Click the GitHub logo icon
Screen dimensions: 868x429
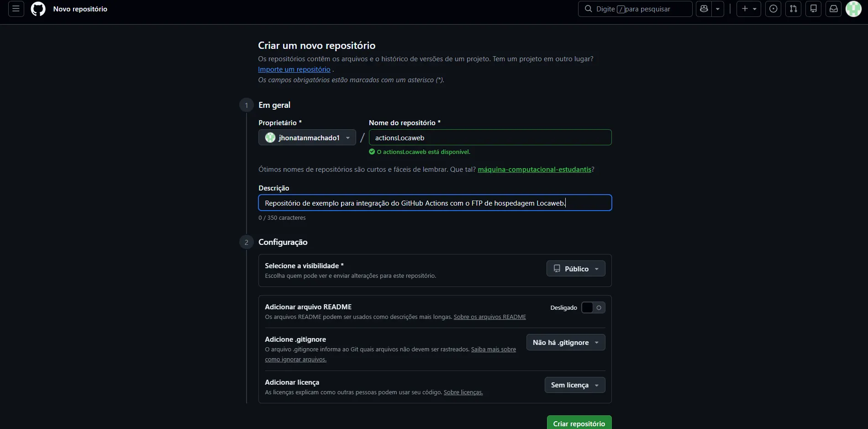pyautogui.click(x=38, y=9)
